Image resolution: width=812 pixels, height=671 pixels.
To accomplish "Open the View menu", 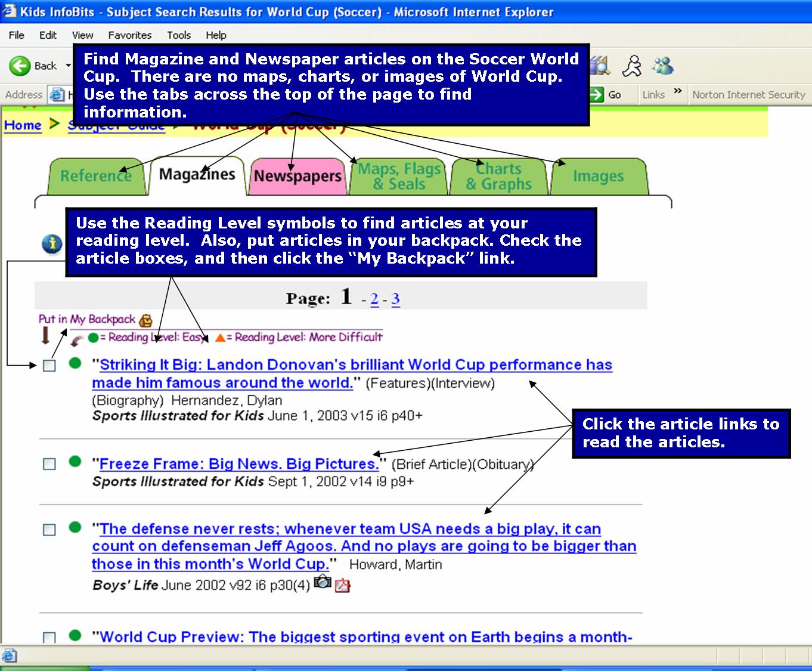I will [82, 35].
